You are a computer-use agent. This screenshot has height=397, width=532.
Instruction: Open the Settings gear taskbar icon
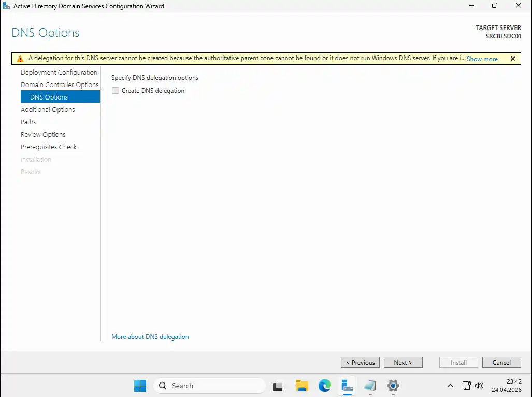pyautogui.click(x=393, y=386)
